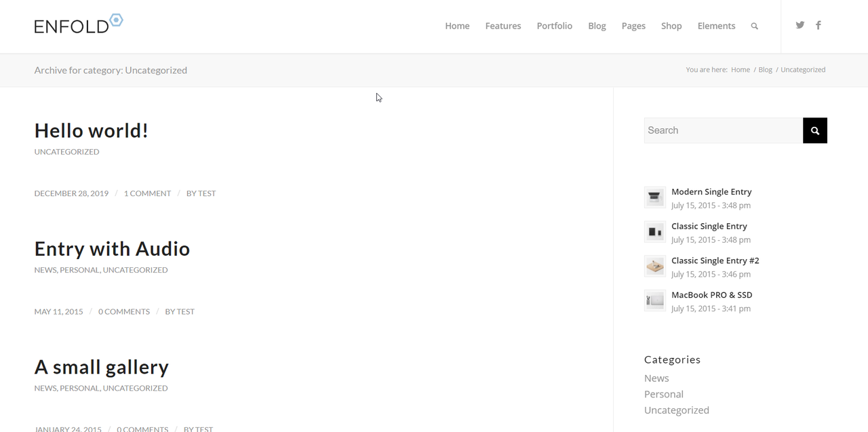Select Personal in Categories widget
This screenshot has width=868, height=432.
tap(664, 394)
